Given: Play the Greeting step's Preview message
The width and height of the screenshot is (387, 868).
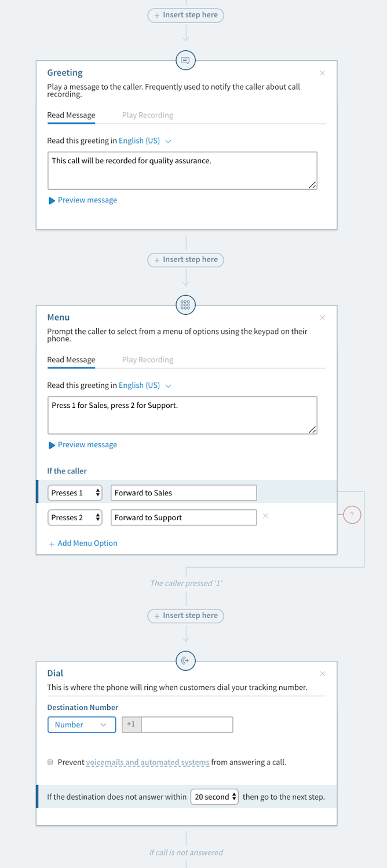Looking at the screenshot, I should [83, 200].
